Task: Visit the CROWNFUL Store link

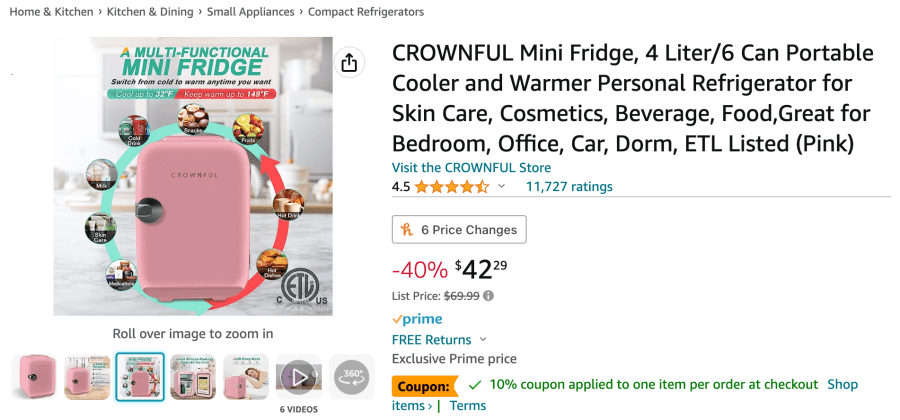Action: tap(471, 168)
